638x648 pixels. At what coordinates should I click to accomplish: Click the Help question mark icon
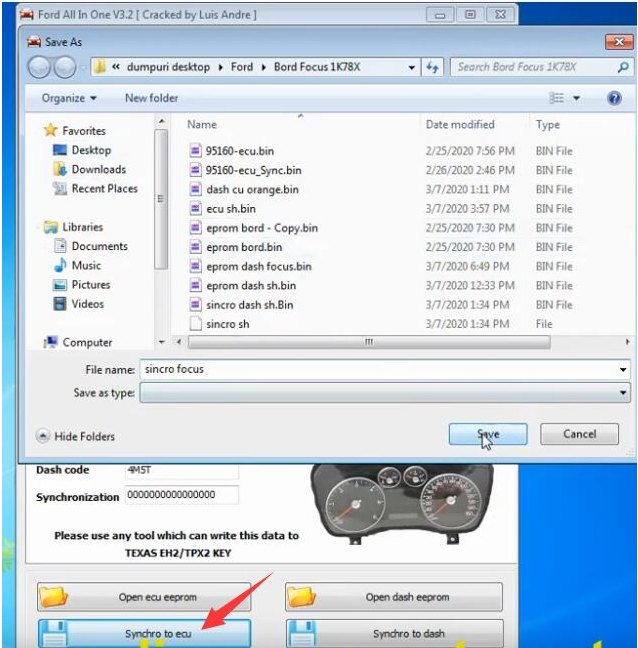pyautogui.click(x=614, y=98)
